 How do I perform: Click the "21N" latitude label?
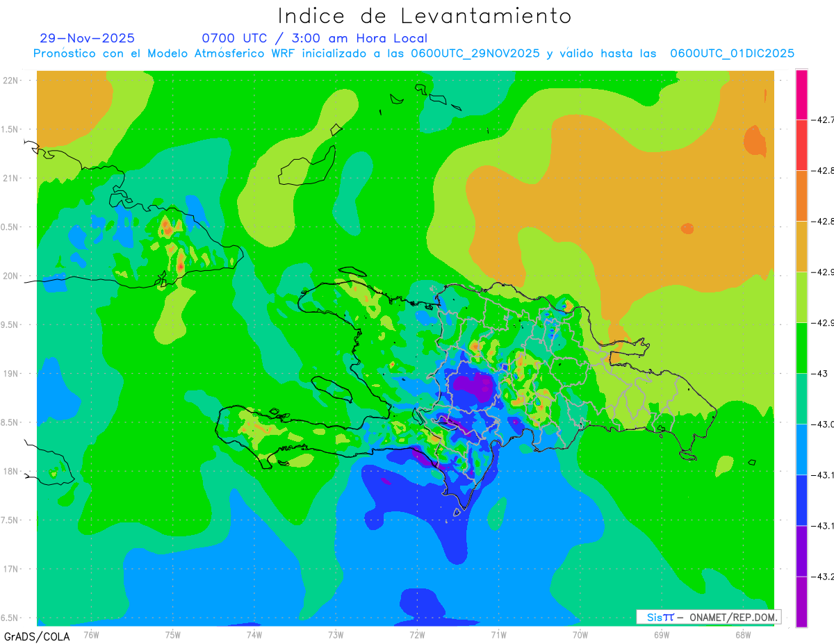tap(11, 179)
